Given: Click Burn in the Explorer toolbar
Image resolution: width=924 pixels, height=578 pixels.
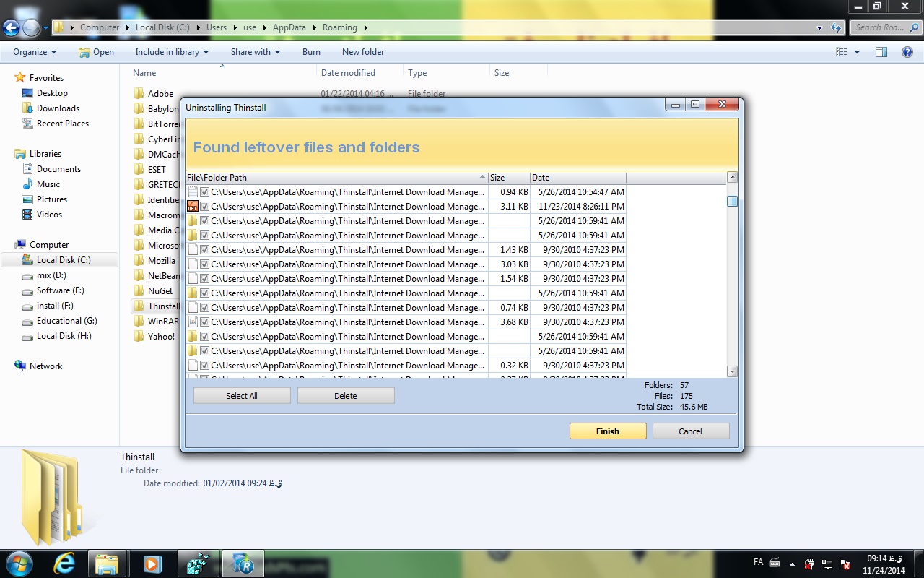Looking at the screenshot, I should point(311,52).
